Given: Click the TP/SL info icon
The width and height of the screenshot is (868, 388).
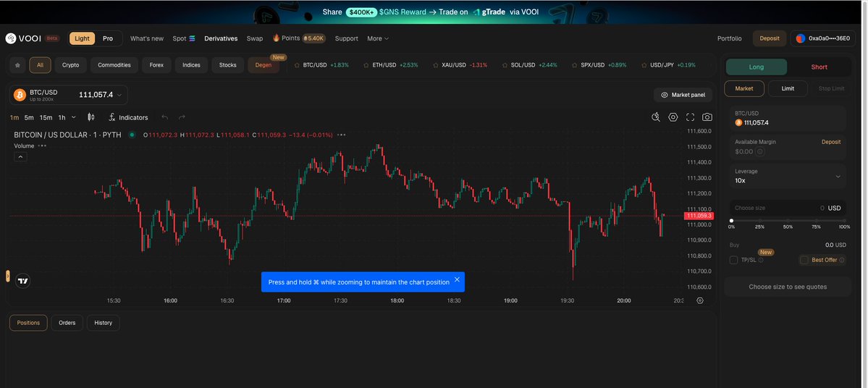Looking at the screenshot, I should click(761, 260).
